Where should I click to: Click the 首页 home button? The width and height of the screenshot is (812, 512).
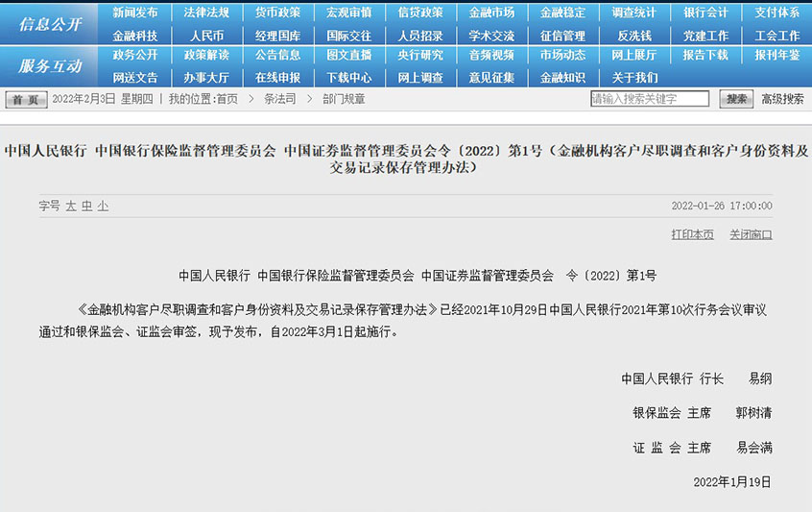point(26,99)
